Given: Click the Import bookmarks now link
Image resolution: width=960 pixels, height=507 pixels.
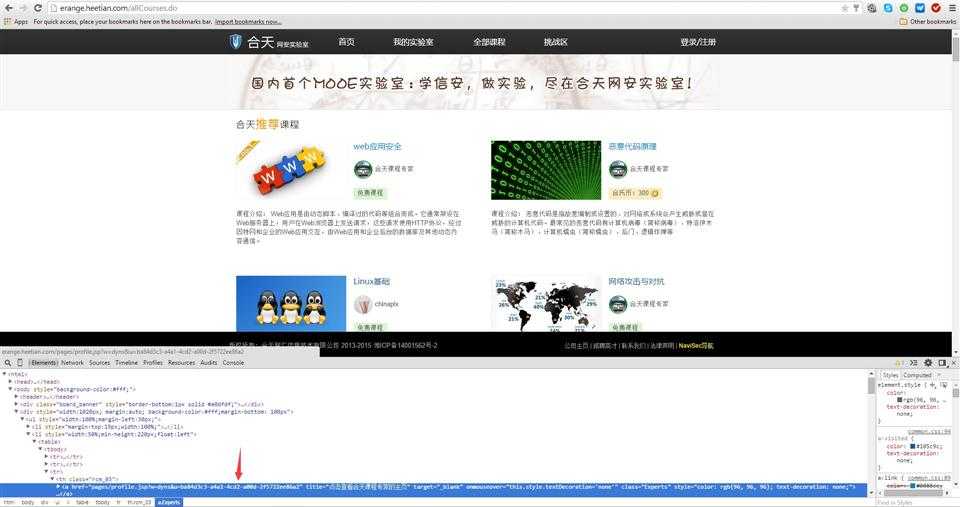Looking at the screenshot, I should (248, 21).
